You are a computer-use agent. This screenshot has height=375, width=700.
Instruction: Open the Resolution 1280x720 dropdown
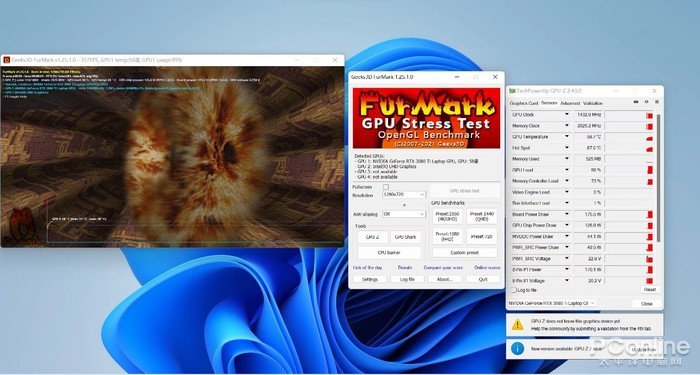404,195
